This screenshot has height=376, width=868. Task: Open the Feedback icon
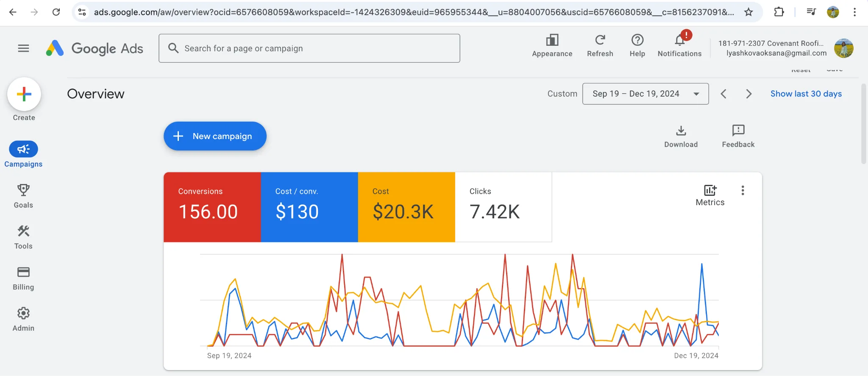click(738, 136)
